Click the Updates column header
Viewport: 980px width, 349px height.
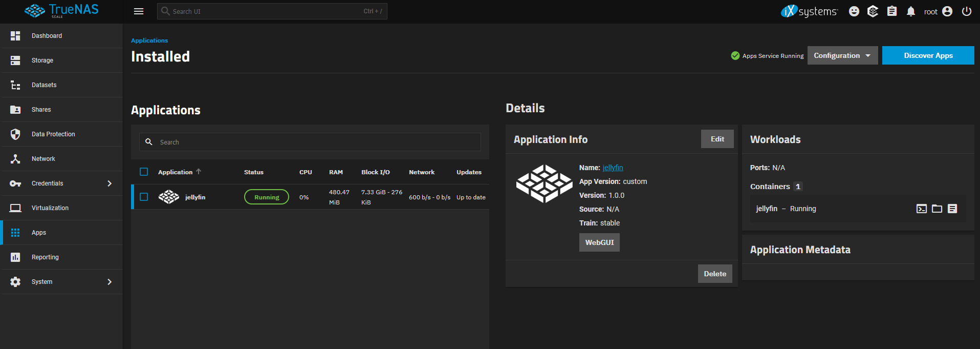(x=469, y=172)
